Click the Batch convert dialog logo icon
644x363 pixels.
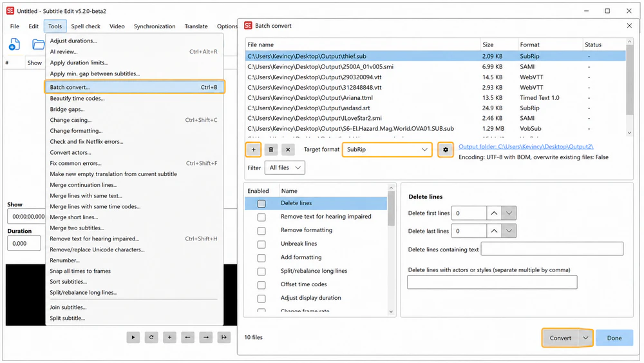pos(248,26)
